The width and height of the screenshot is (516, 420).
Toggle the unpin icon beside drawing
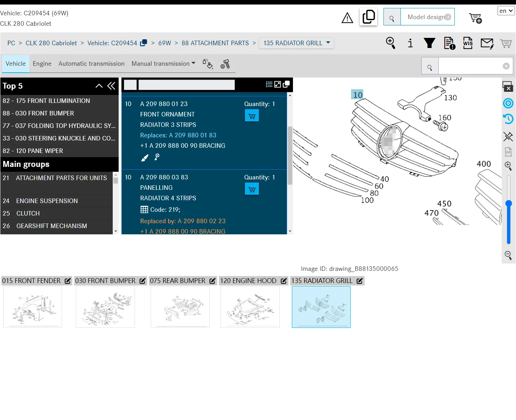click(508, 137)
